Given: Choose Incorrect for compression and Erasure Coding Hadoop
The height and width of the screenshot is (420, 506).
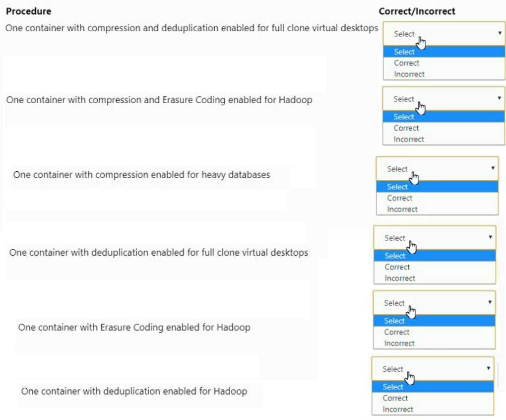Looking at the screenshot, I should (408, 139).
